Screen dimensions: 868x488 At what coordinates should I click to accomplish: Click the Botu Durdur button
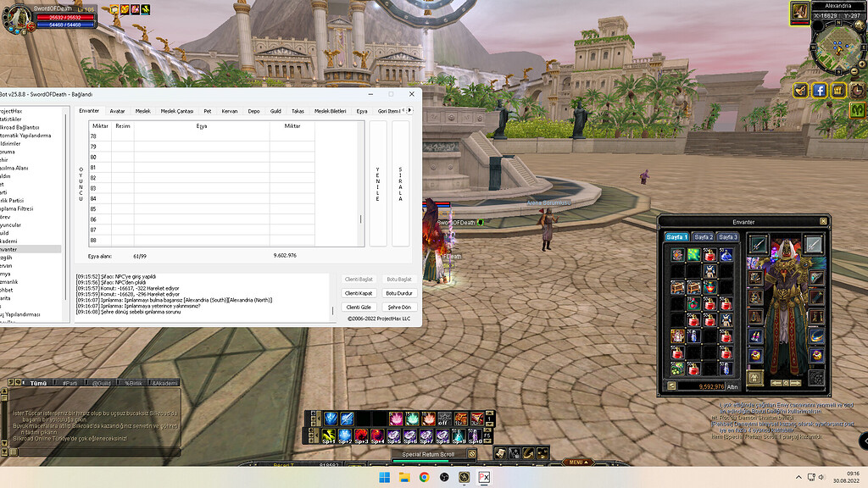398,293
